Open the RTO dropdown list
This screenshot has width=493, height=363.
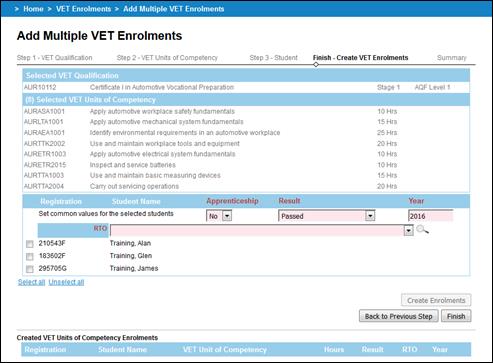tap(409, 230)
